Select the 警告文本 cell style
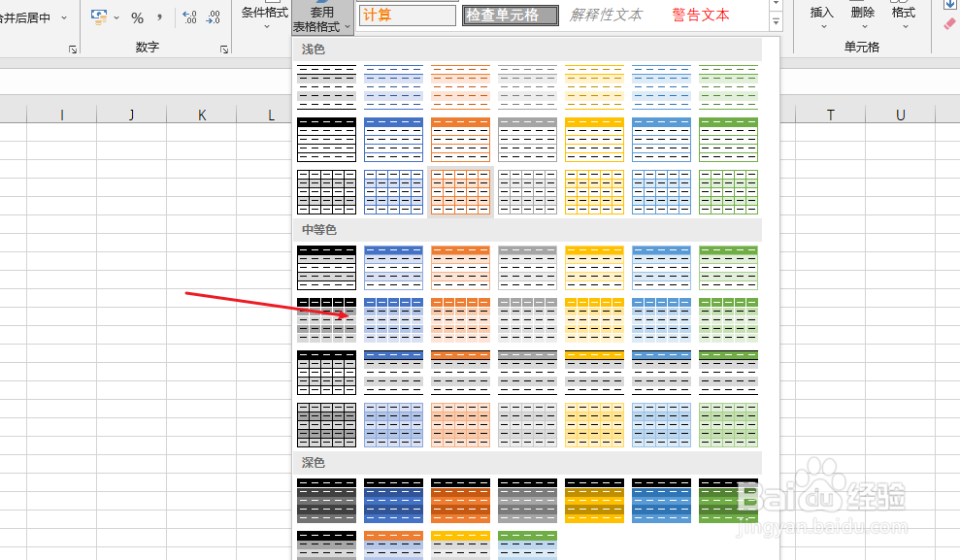This screenshot has height=560, width=960. [x=701, y=15]
